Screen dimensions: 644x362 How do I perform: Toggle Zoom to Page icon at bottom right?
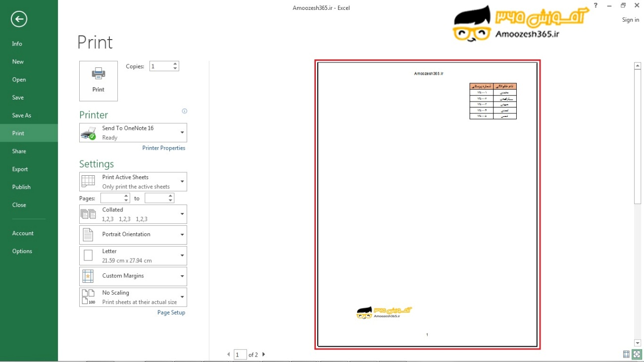point(636,354)
